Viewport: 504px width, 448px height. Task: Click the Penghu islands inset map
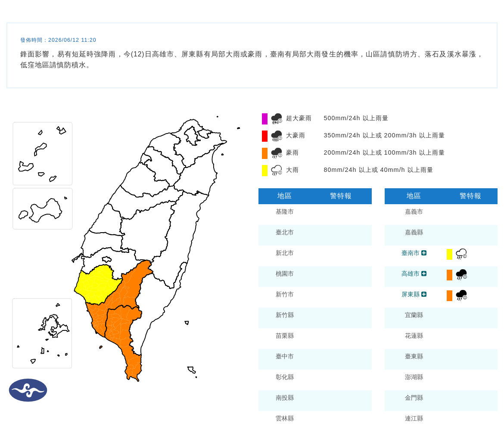tap(42, 333)
